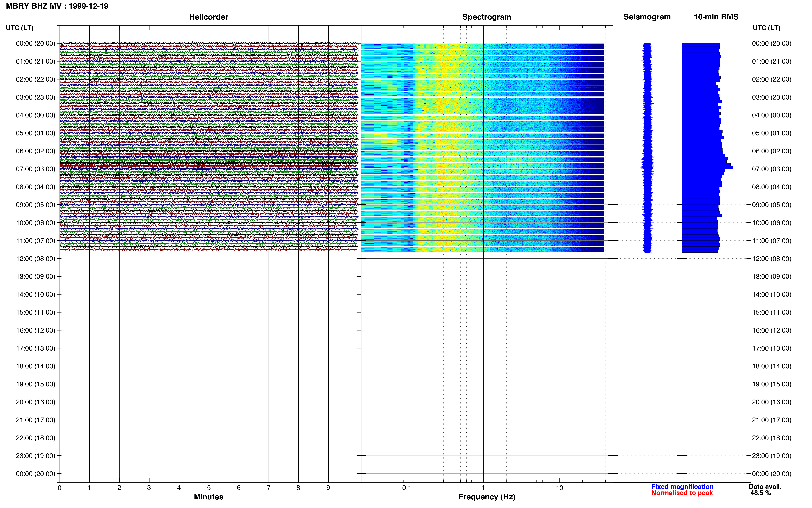This screenshot has width=812, height=508.
Task: Click left time label '20:00 (16:00)'
Action: point(36,402)
